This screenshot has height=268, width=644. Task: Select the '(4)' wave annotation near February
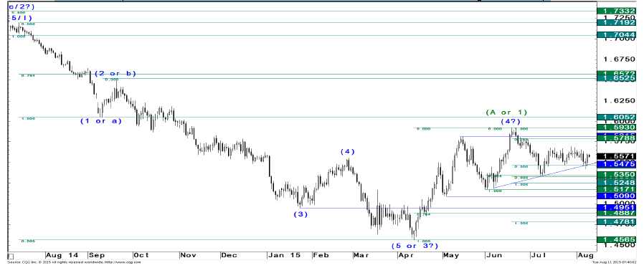click(x=347, y=151)
